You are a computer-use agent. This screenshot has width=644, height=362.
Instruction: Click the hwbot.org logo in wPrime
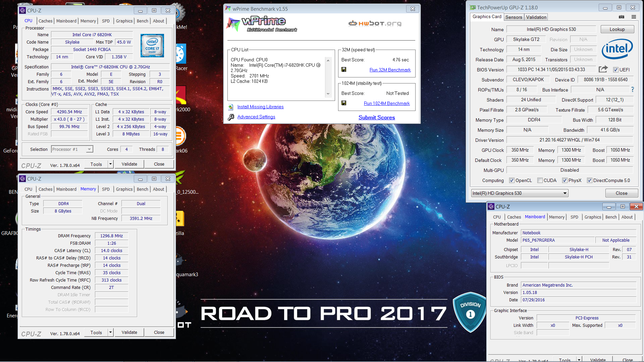(x=375, y=23)
